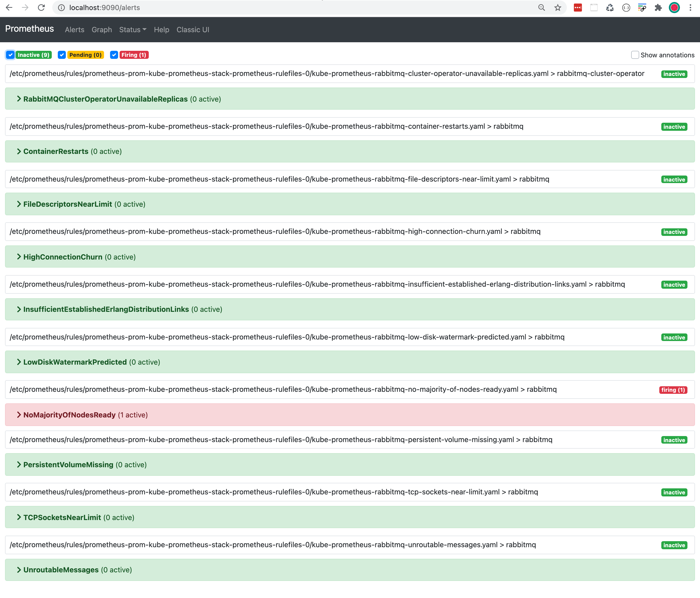Open the Status dropdown menu
The height and width of the screenshot is (598, 700).
(x=132, y=30)
